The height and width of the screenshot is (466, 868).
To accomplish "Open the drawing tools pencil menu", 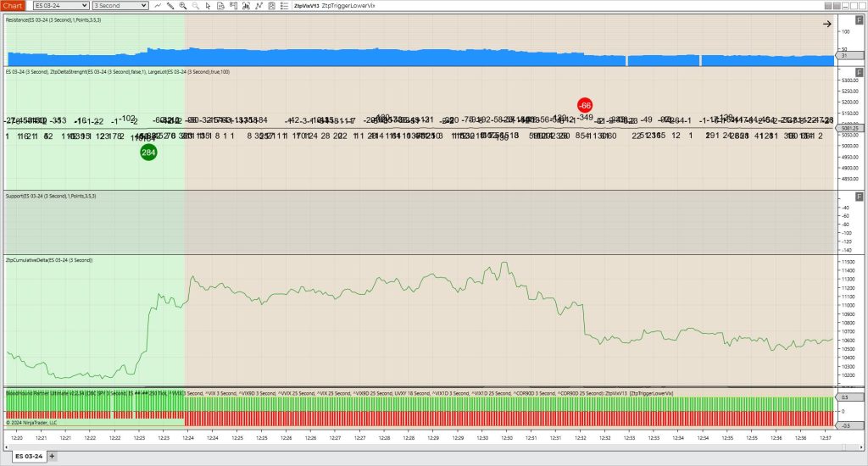I will point(170,6).
